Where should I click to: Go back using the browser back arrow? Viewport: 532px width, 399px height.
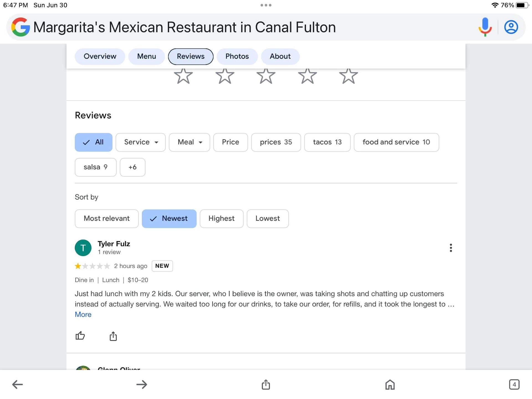pos(17,384)
